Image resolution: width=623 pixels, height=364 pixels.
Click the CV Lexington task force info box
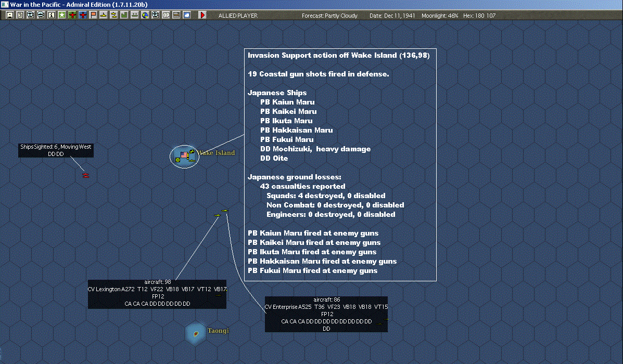pyautogui.click(x=157, y=294)
